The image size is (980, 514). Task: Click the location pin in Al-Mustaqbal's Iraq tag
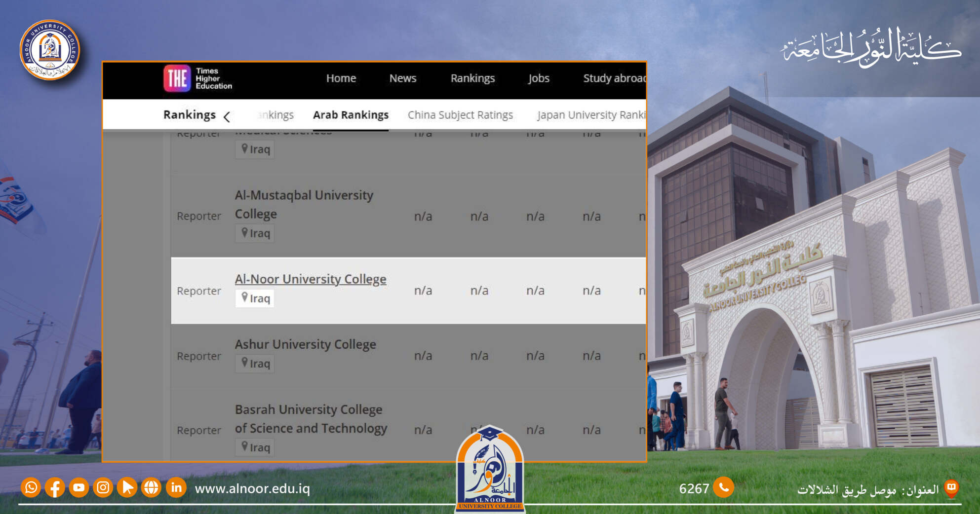(244, 232)
